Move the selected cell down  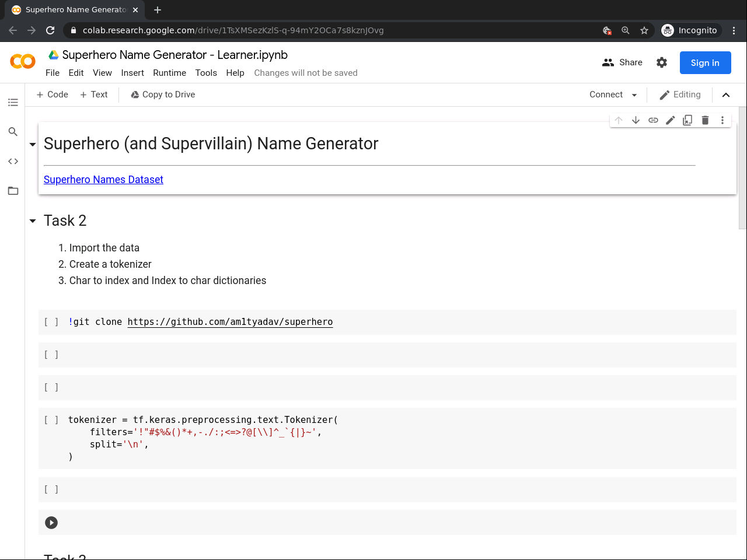coord(636,120)
